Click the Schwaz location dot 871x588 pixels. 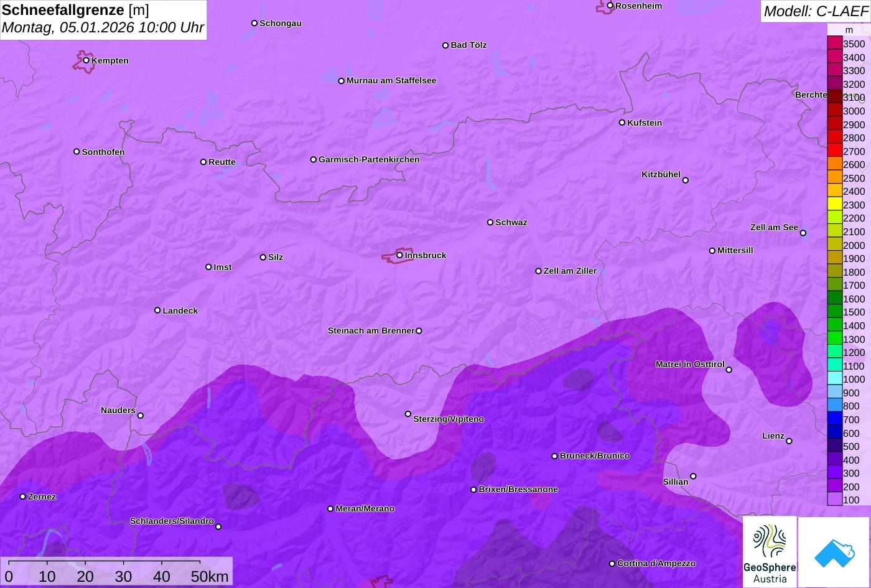coord(490,222)
